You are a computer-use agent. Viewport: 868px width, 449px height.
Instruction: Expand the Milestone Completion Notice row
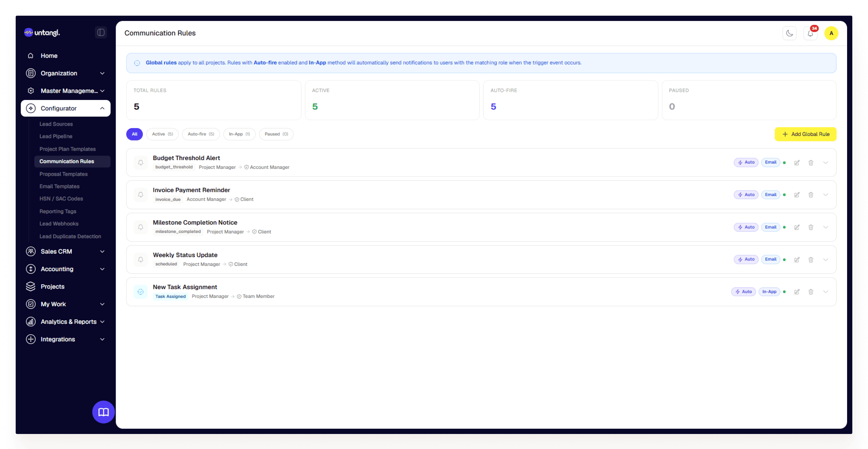(825, 227)
